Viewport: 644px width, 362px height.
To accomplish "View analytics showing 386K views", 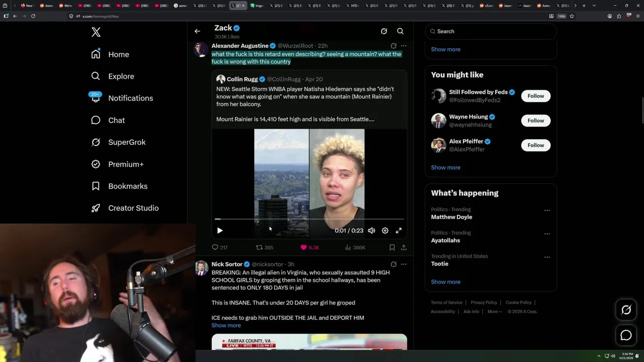I will pos(355,247).
